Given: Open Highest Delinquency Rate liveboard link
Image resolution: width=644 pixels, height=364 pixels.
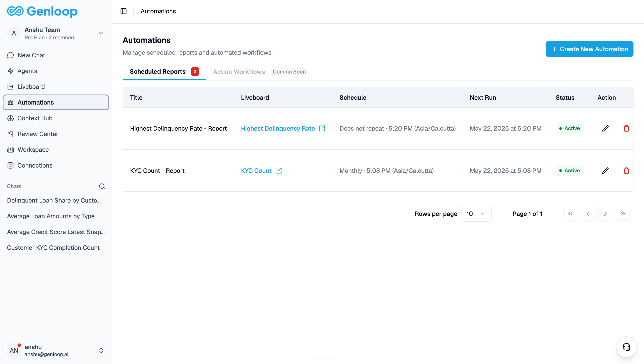Looking at the screenshot, I should (x=278, y=128).
